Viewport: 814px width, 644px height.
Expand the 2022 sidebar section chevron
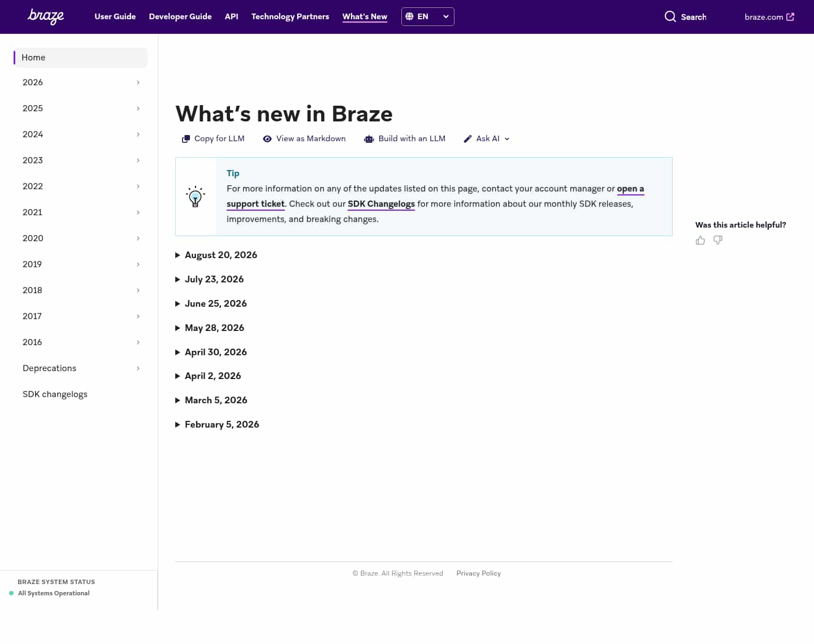[x=138, y=186]
